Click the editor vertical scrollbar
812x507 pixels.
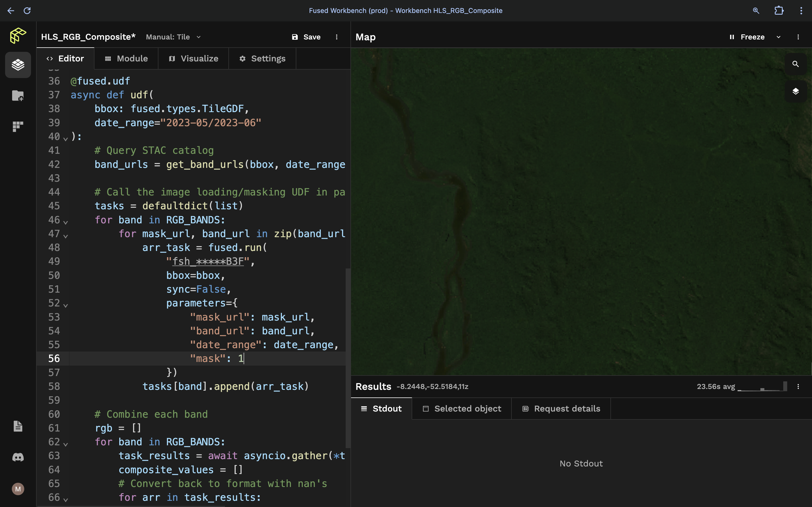point(348,357)
